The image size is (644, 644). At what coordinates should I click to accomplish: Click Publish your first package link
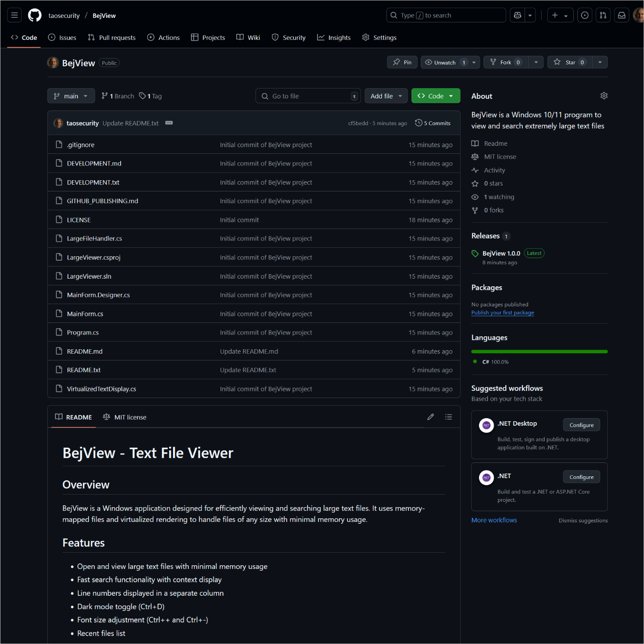(502, 313)
